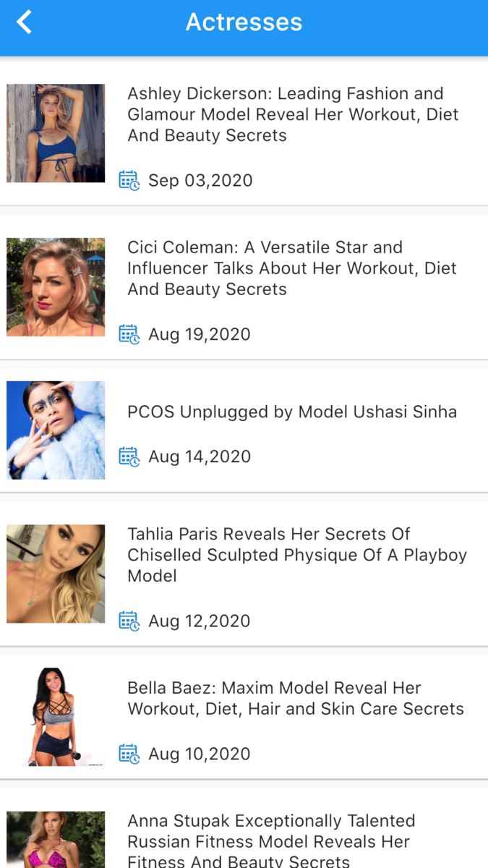Open Anna Stupak photo thumbnail
488x868 pixels.
click(56, 840)
